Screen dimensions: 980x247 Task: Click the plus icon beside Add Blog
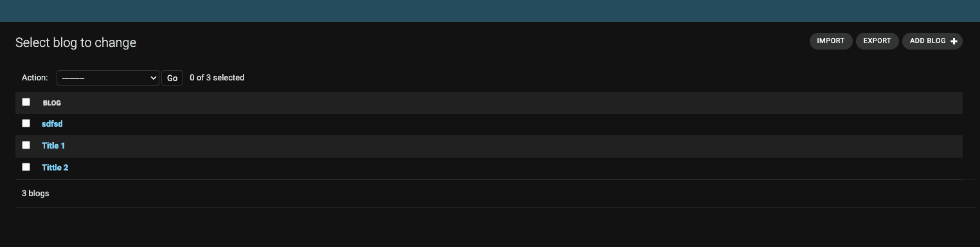point(954,41)
